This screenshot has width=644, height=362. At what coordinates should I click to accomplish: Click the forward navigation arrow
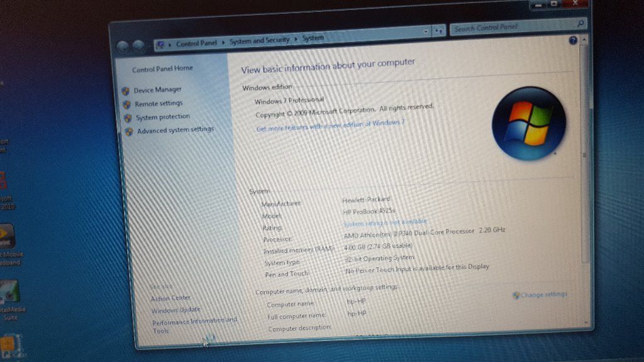(139, 46)
